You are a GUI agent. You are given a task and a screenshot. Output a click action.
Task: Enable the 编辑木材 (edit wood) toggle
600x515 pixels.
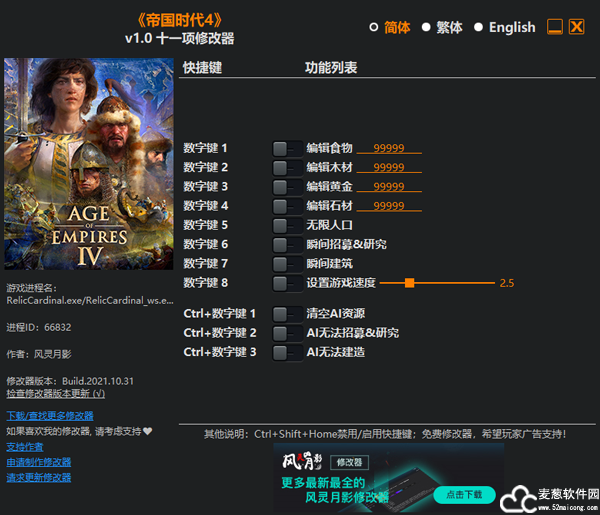287,167
